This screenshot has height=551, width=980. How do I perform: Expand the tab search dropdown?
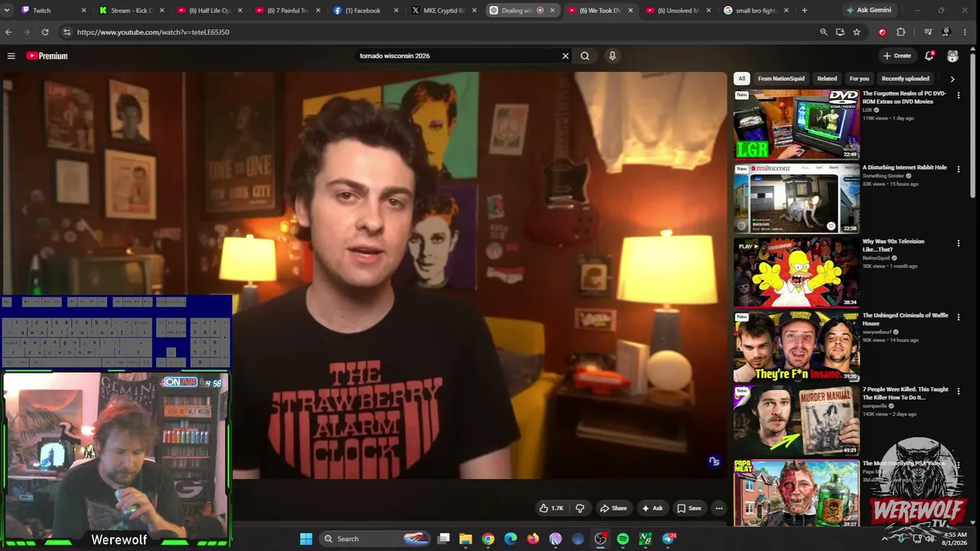[7, 11]
